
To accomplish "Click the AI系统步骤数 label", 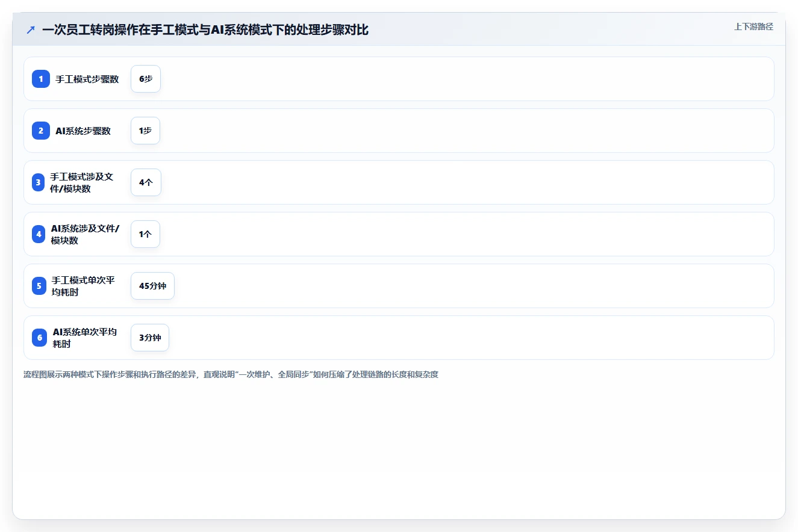I will point(83,131).
